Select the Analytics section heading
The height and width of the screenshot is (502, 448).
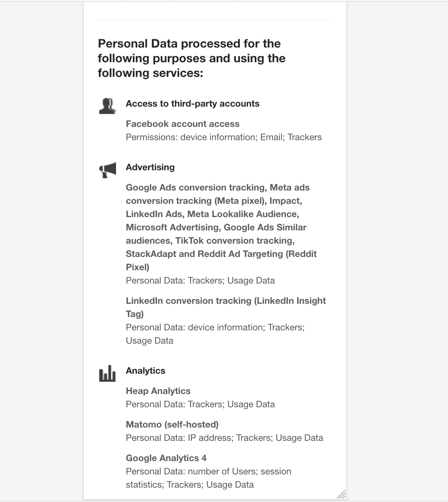pyautogui.click(x=145, y=371)
